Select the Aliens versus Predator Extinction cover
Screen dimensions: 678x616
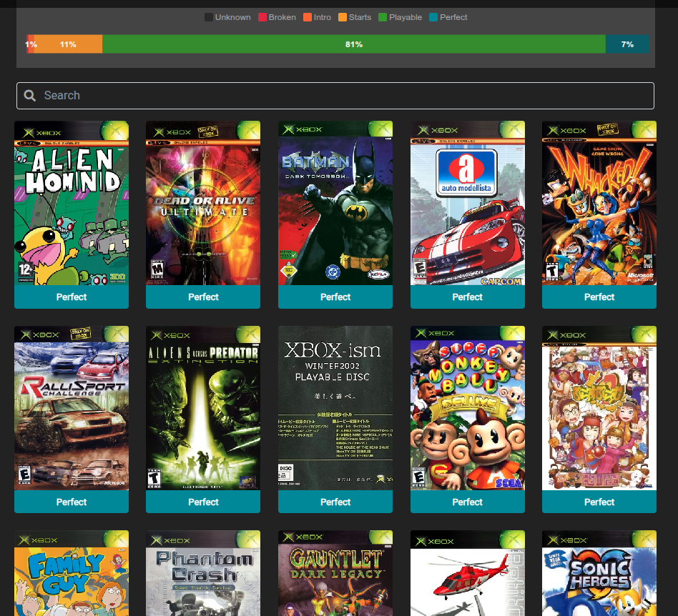(203, 408)
